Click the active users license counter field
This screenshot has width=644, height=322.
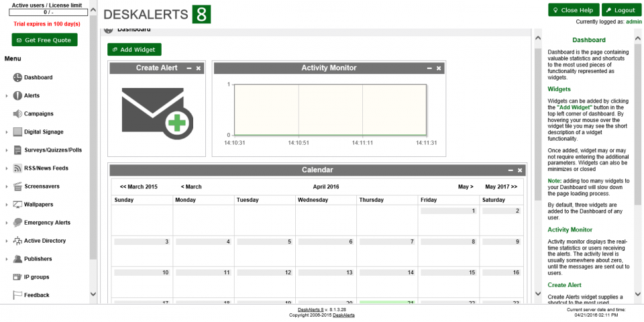click(48, 12)
